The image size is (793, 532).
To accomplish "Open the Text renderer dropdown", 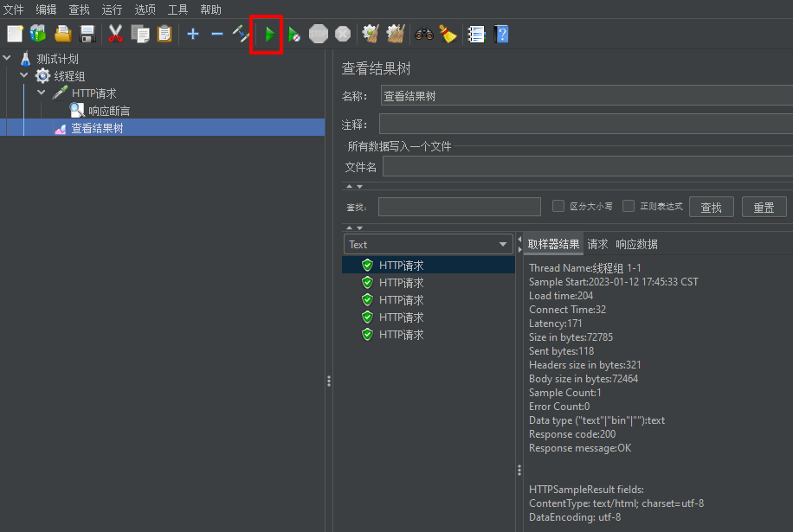I will click(428, 244).
